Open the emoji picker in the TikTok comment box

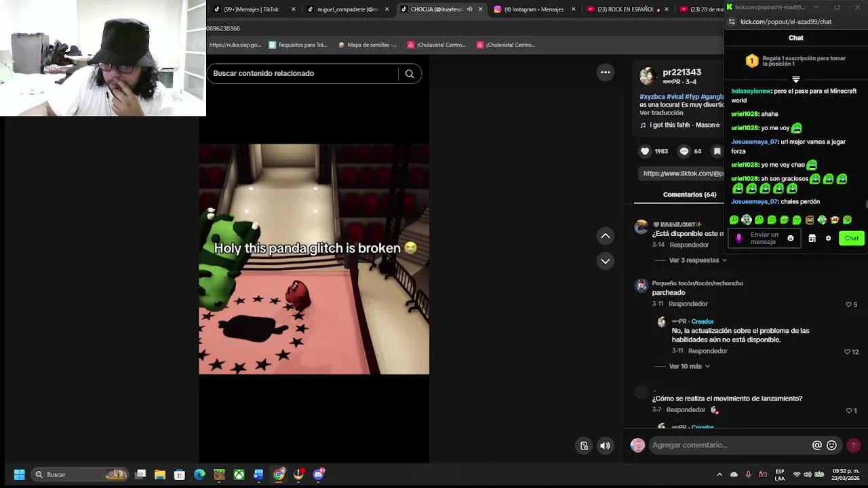click(x=831, y=445)
